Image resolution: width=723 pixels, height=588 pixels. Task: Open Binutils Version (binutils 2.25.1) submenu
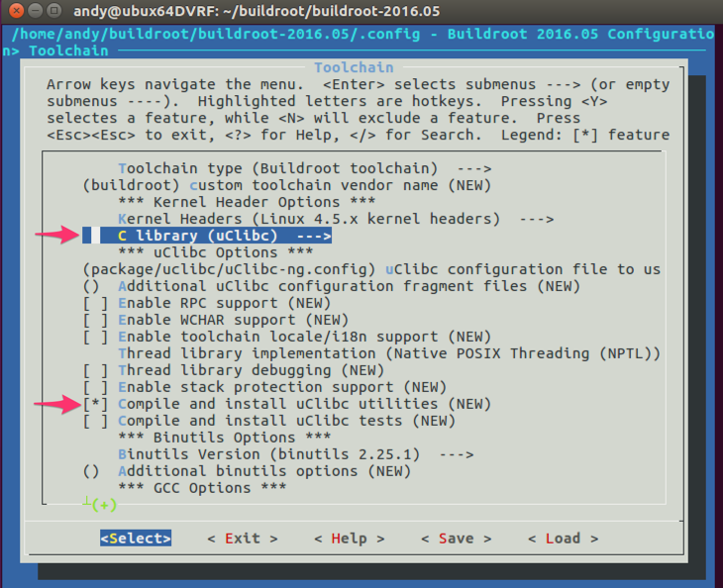pos(295,454)
